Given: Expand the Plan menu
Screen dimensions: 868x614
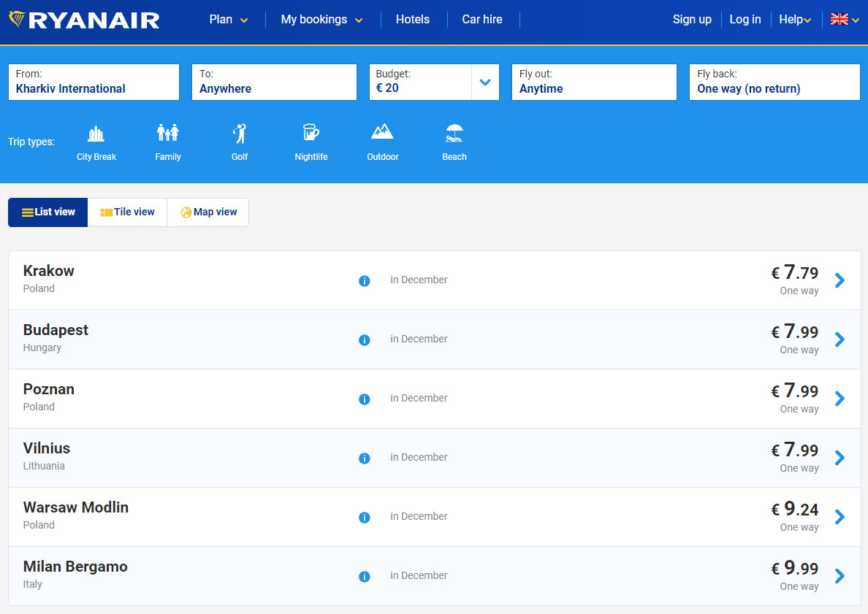Looking at the screenshot, I should pyautogui.click(x=228, y=20).
